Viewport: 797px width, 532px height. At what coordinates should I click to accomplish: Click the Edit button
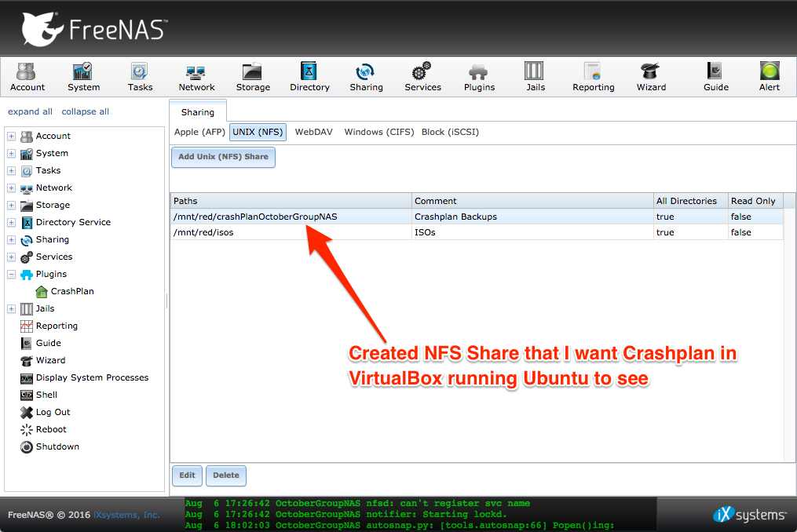(187, 476)
